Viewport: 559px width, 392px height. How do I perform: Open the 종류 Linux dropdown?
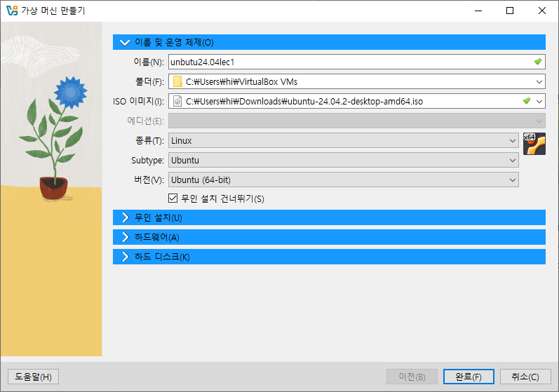click(x=343, y=140)
